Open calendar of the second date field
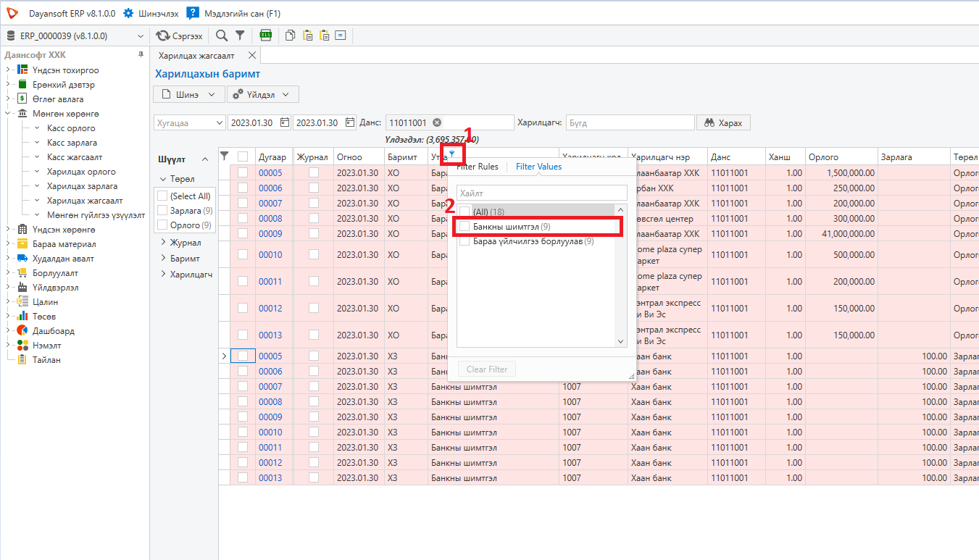 [x=350, y=122]
